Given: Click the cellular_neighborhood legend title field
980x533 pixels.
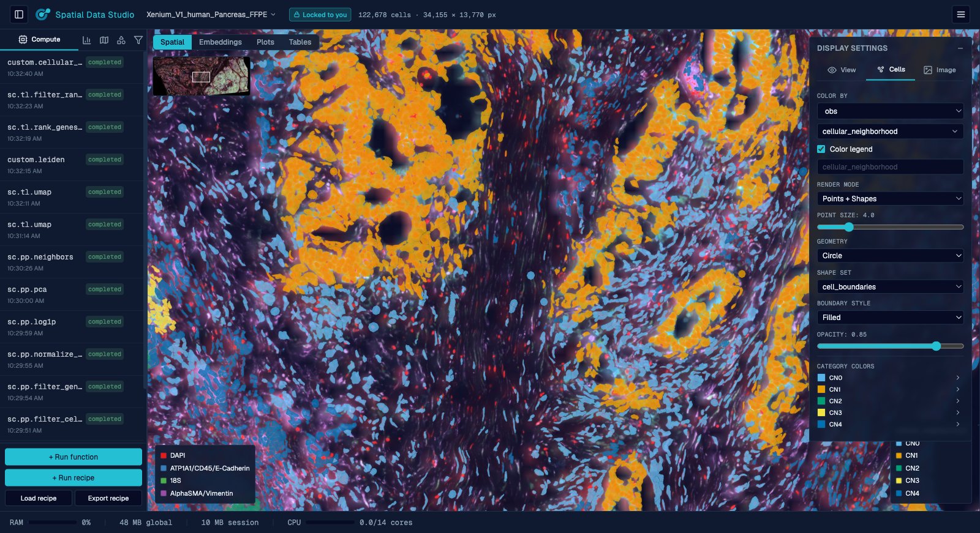Looking at the screenshot, I should point(890,166).
